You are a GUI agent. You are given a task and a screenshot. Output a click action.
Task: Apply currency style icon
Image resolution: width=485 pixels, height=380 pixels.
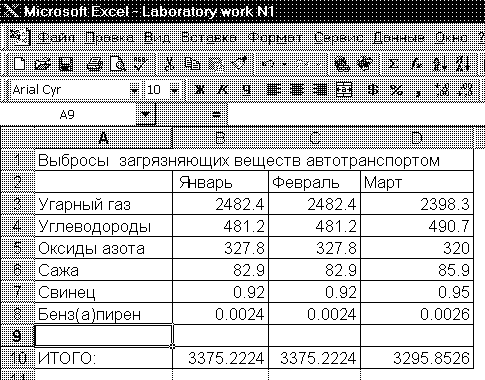373,90
